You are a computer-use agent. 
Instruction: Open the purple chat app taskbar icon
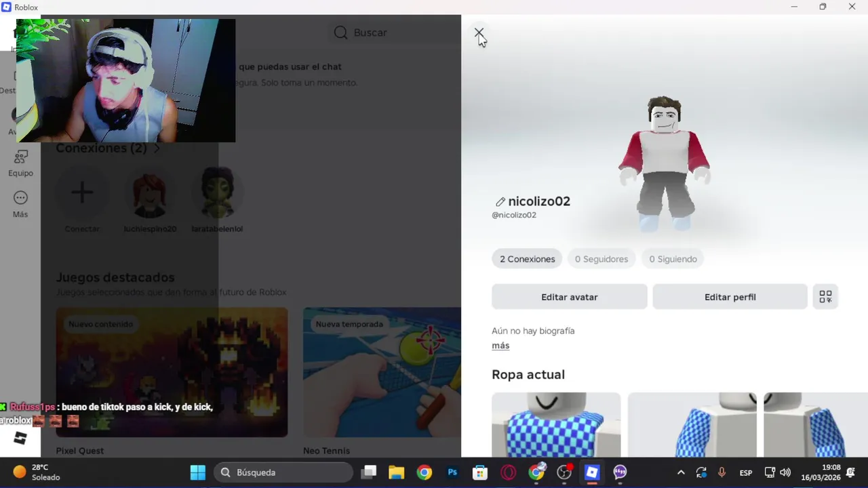[x=620, y=472]
